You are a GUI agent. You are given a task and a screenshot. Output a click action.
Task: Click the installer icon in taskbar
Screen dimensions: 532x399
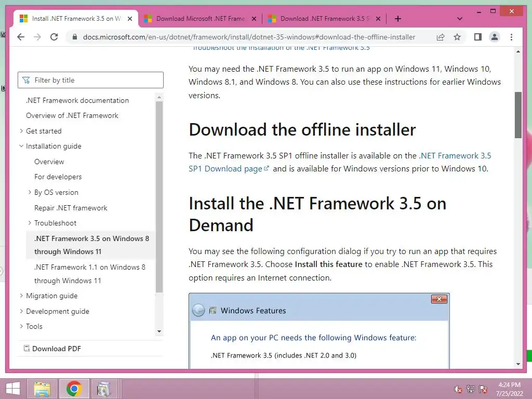click(103, 389)
